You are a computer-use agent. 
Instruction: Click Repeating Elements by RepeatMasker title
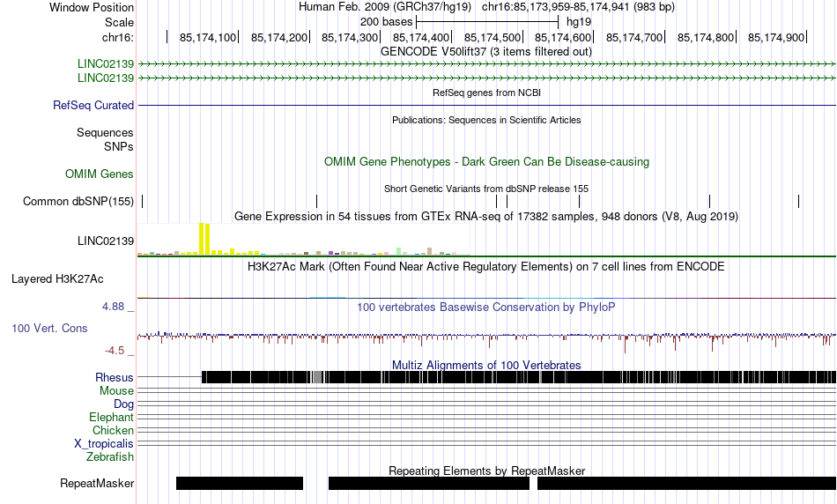(x=487, y=471)
